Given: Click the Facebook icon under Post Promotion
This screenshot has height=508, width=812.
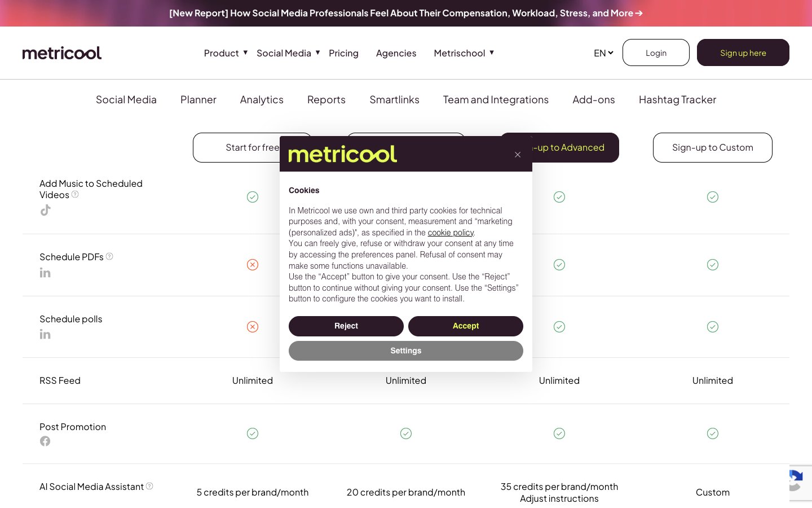Looking at the screenshot, I should (x=45, y=441).
